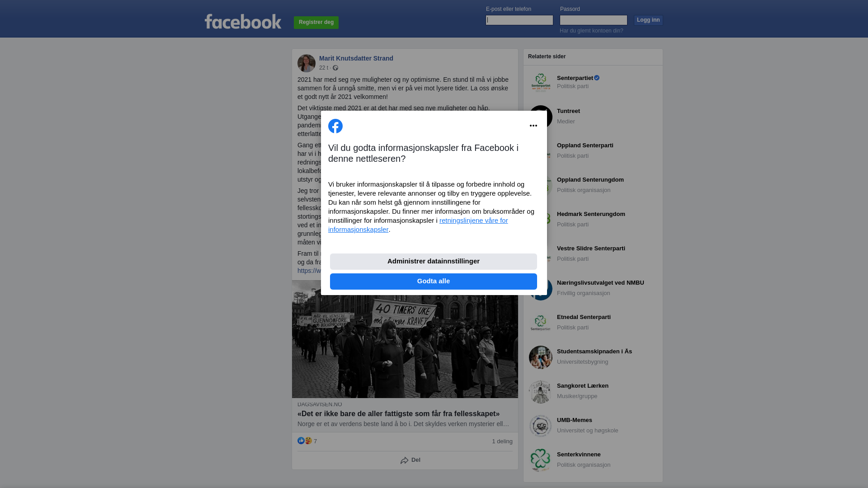Open the Senterkvinnene clover logo
The width and height of the screenshot is (868, 488).
pyautogui.click(x=541, y=460)
